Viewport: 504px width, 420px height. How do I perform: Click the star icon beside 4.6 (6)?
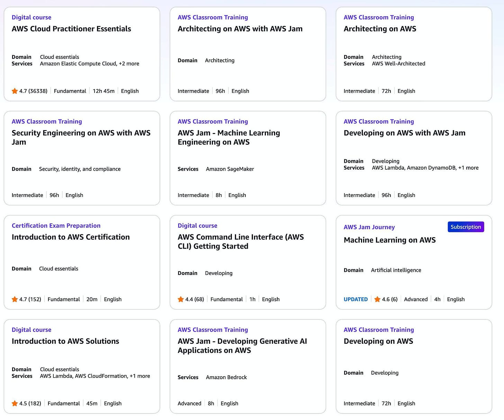point(377,299)
